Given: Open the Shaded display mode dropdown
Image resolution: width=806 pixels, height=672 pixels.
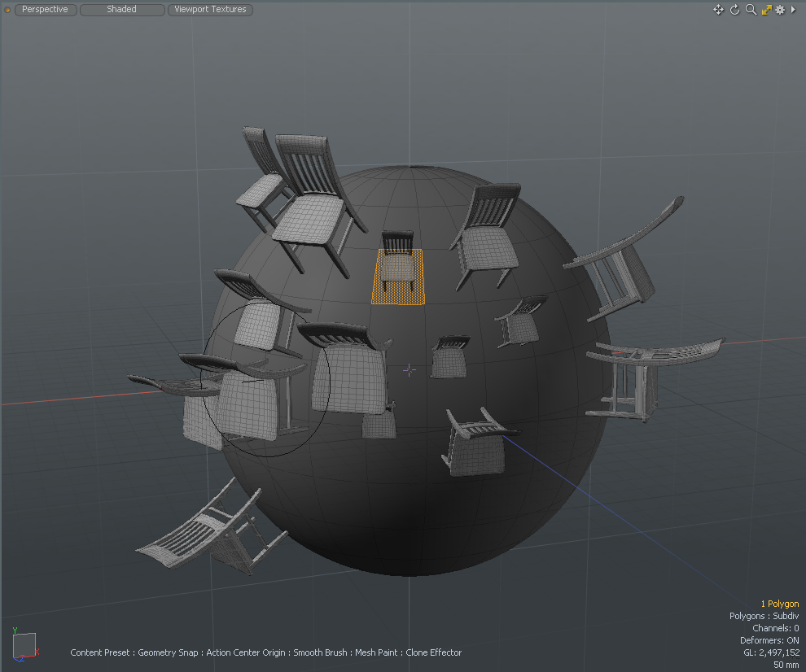Looking at the screenshot, I should tap(121, 10).
